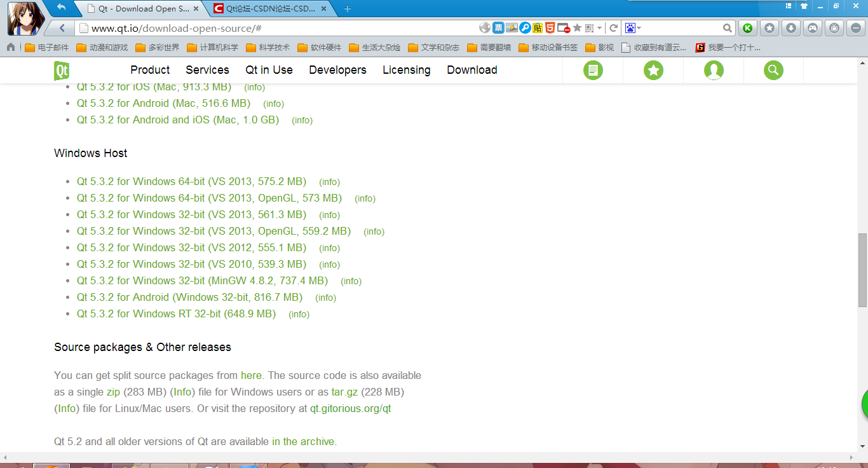The height and width of the screenshot is (468, 868).
Task: Close the Qt论坛-CSDN tab
Action: click(324, 9)
